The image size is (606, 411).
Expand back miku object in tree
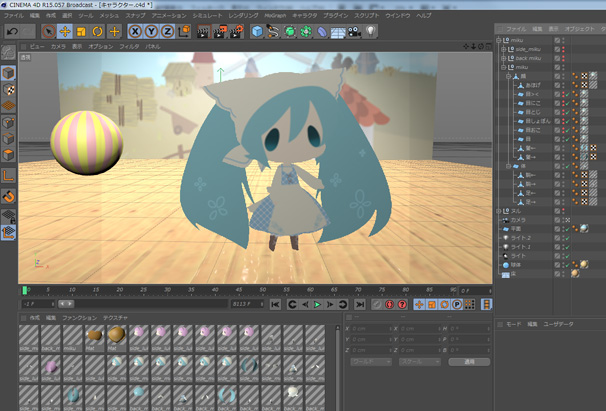pos(504,58)
